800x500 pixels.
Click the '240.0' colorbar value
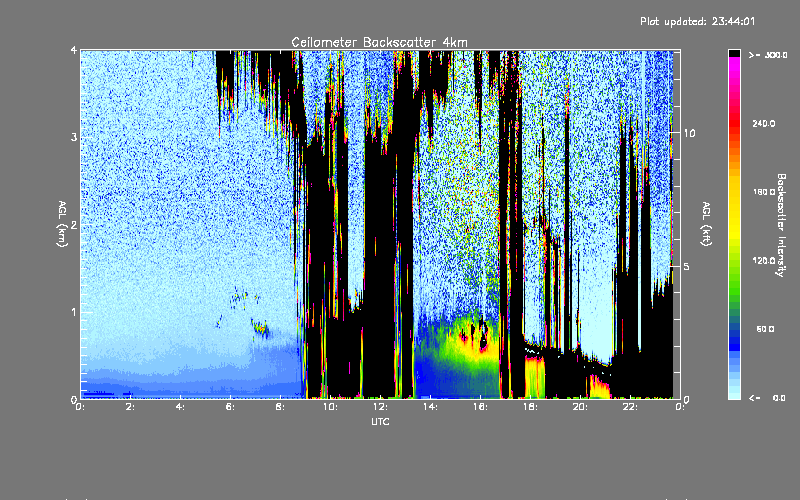(764, 123)
